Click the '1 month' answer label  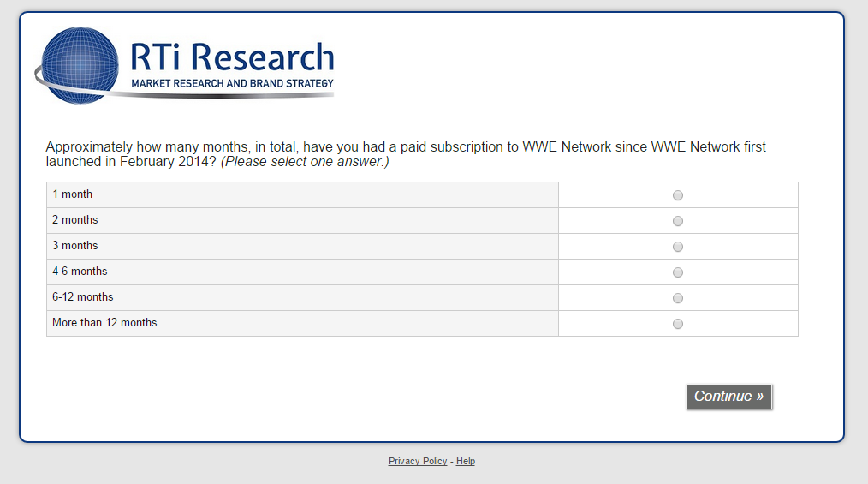(73, 194)
